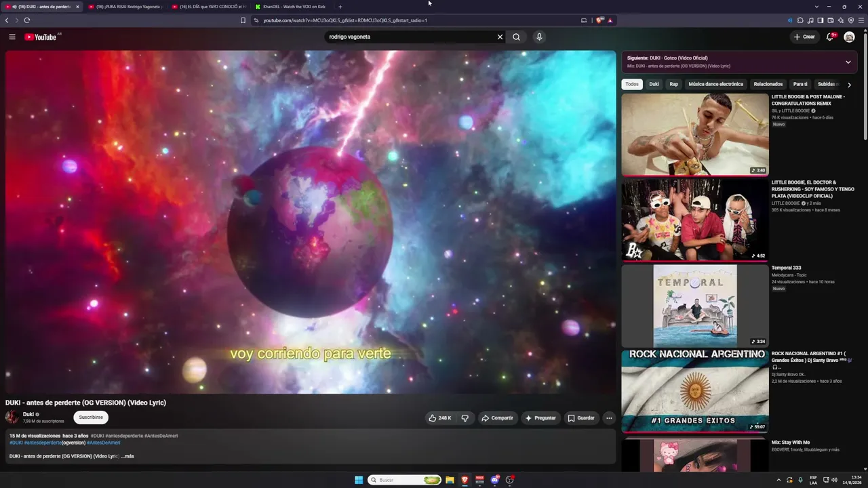Switch to the EL DÍA que YAYO CONOCIÓ tab
This screenshot has height=488, width=868.
(x=209, y=7)
